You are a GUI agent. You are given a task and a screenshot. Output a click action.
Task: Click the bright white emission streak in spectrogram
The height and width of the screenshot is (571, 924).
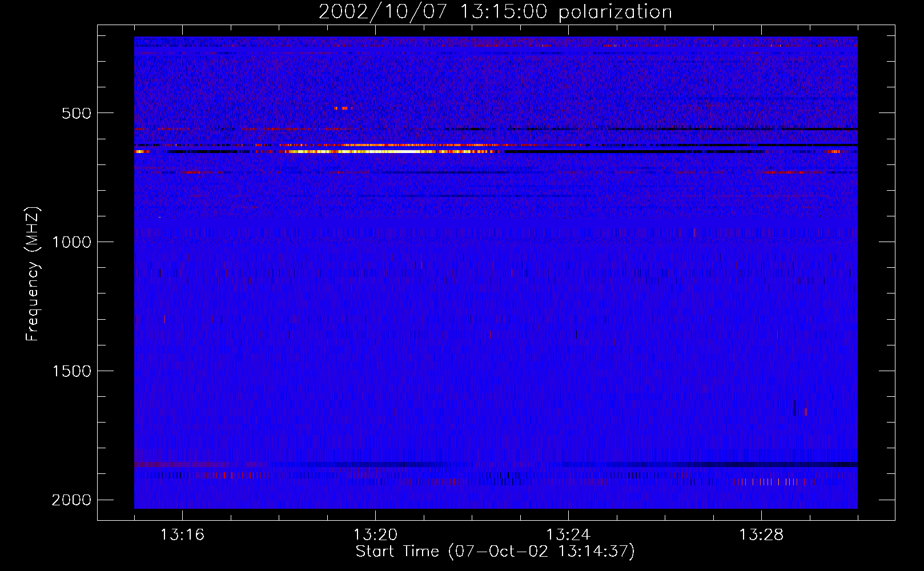(388, 151)
